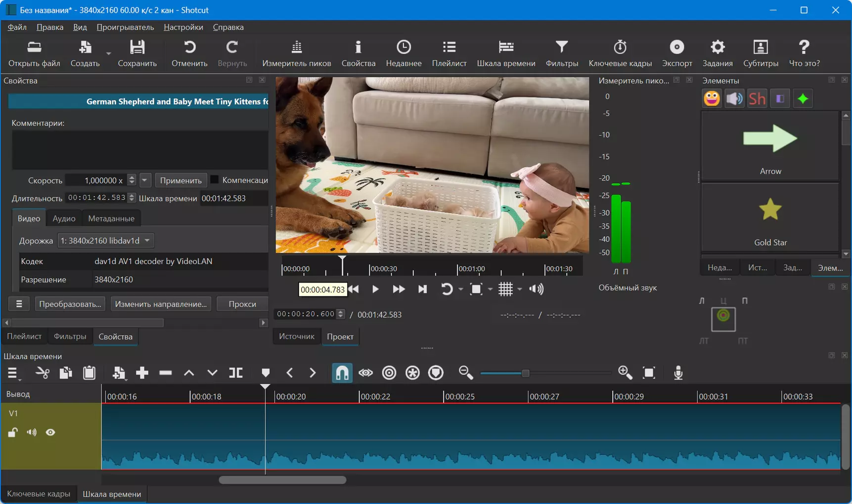This screenshot has width=852, height=504.
Task: Click the Open File toolbar icon
Action: (x=34, y=53)
